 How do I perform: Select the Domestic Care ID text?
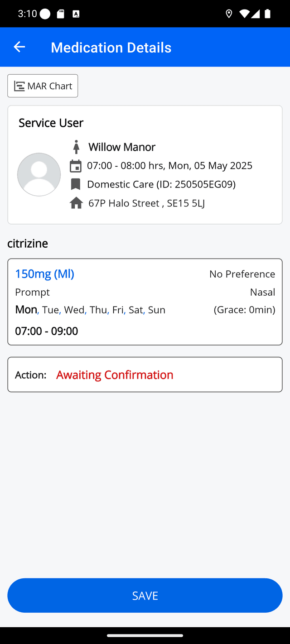point(161,184)
